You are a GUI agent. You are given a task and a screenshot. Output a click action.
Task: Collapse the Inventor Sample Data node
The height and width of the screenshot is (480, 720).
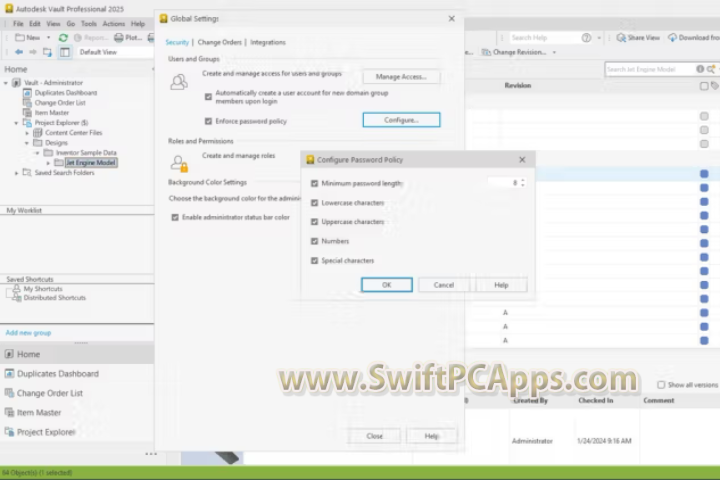38,152
